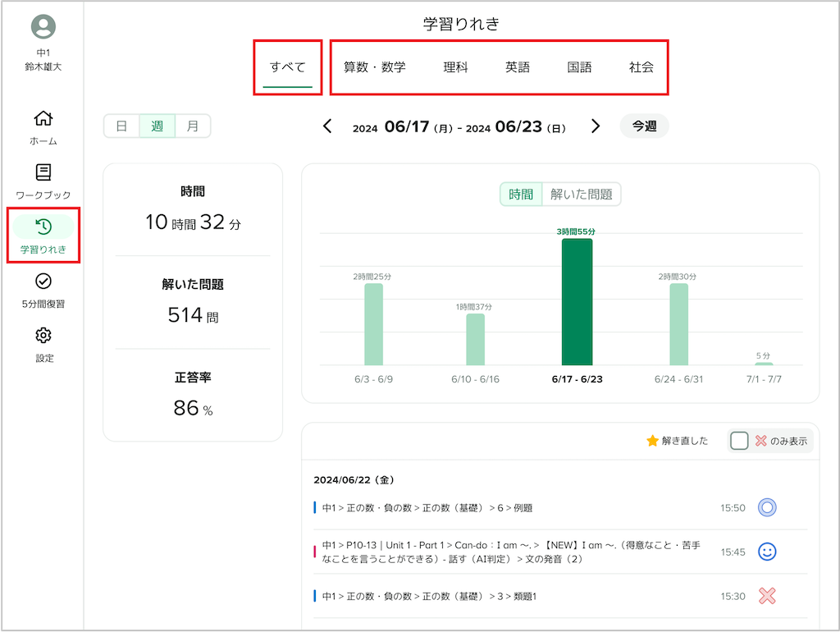
Task: Select the 理科 tab
Action: [x=455, y=67]
